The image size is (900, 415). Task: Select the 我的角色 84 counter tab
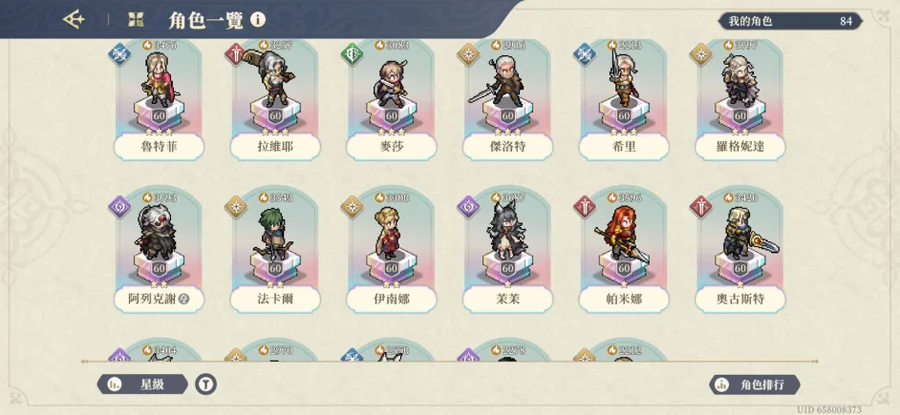[790, 21]
